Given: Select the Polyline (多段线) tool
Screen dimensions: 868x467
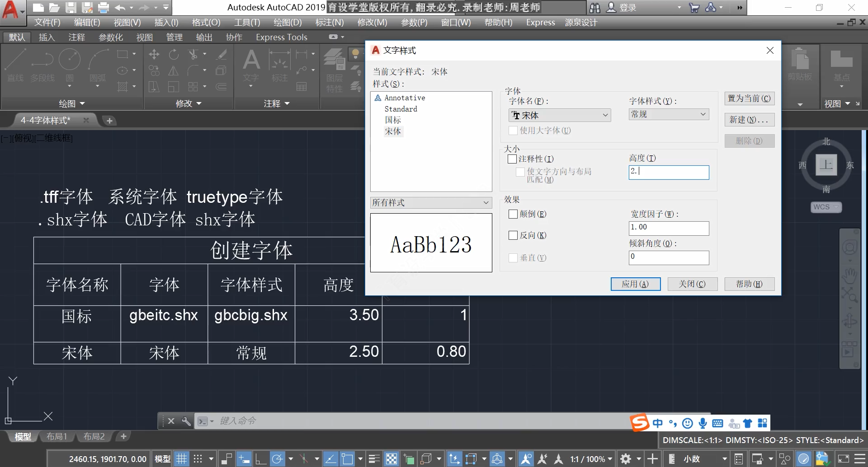Looking at the screenshot, I should coord(42,65).
